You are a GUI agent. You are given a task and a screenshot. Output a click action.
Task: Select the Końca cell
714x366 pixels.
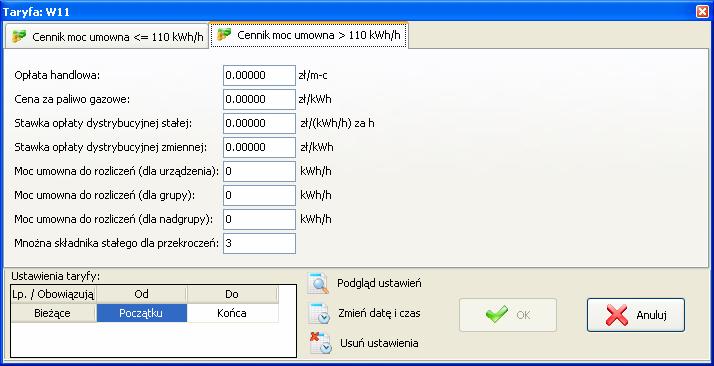click(x=232, y=313)
